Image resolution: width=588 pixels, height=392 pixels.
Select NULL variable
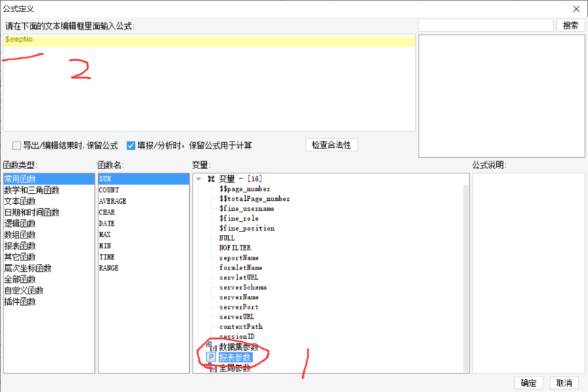227,238
